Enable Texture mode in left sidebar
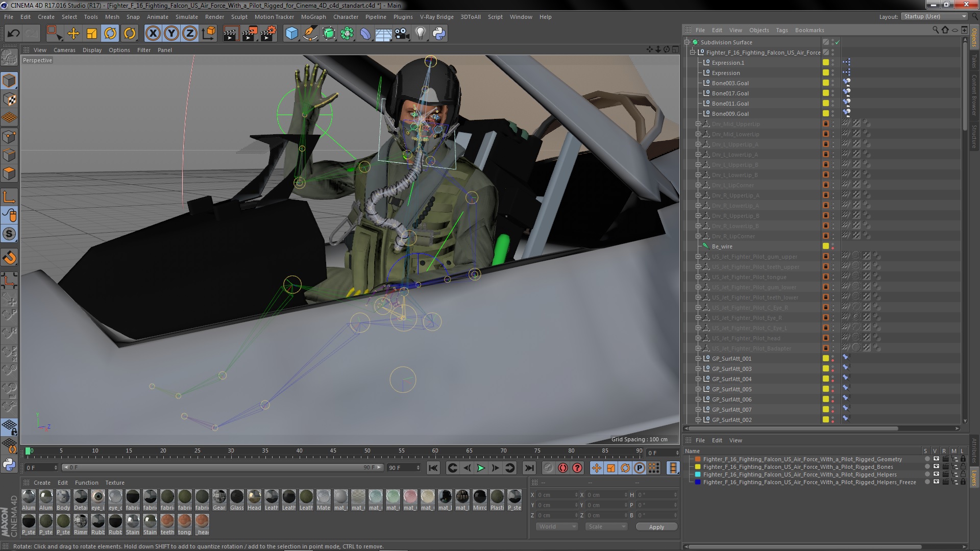 (x=9, y=99)
